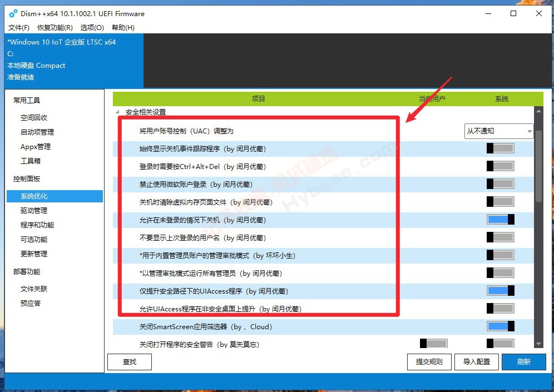Image resolution: width=554 pixels, height=392 pixels.
Task: Click the 系统 column header
Action: point(501,99)
